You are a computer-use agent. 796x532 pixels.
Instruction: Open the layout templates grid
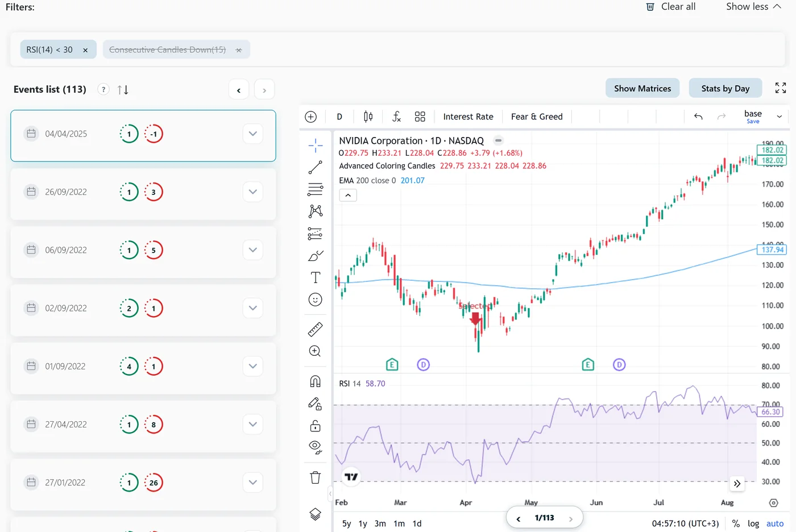420,117
